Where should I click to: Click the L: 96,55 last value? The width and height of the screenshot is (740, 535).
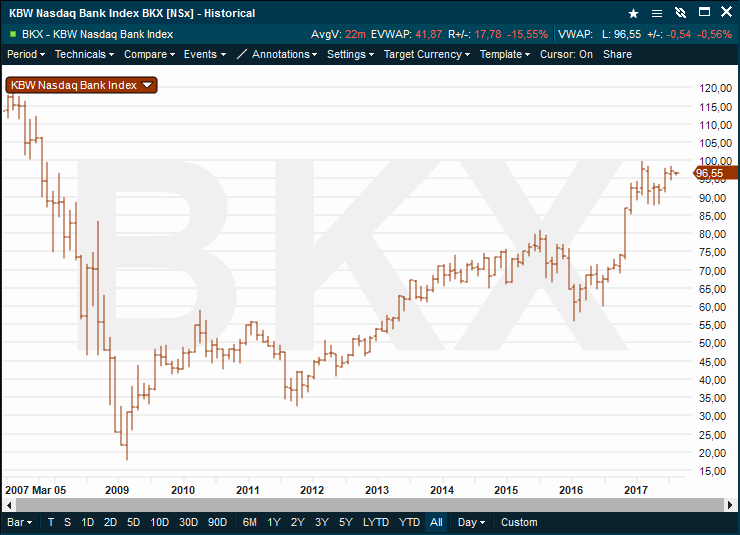coord(622,34)
